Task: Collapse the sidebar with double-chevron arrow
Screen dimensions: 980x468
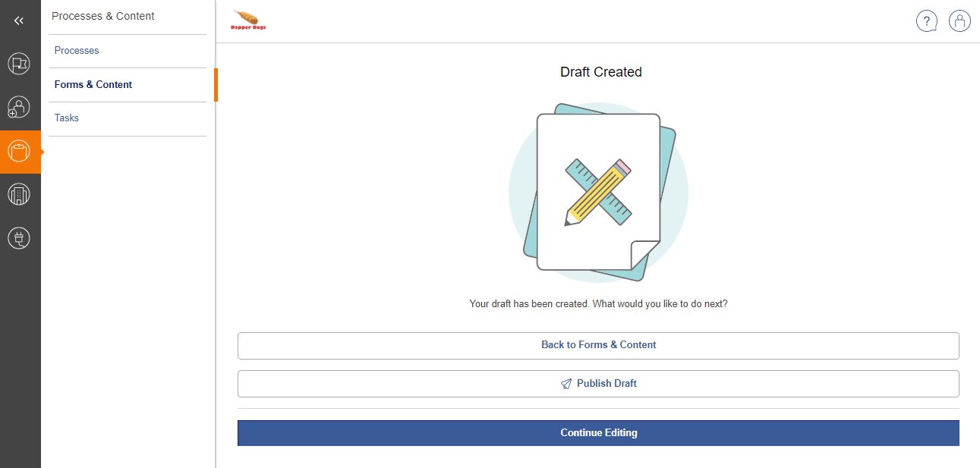Action: tap(19, 21)
